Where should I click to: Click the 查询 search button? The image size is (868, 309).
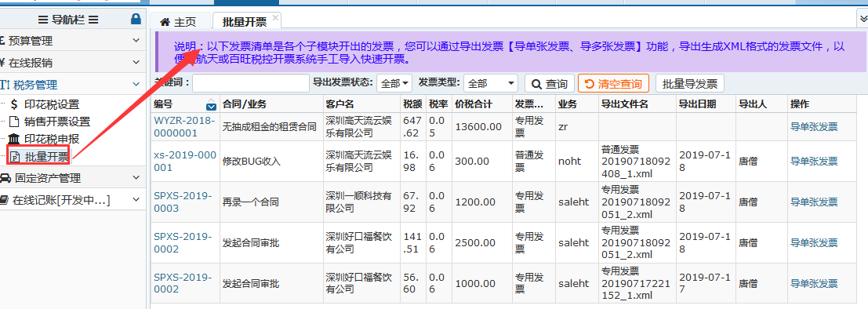pyautogui.click(x=550, y=84)
